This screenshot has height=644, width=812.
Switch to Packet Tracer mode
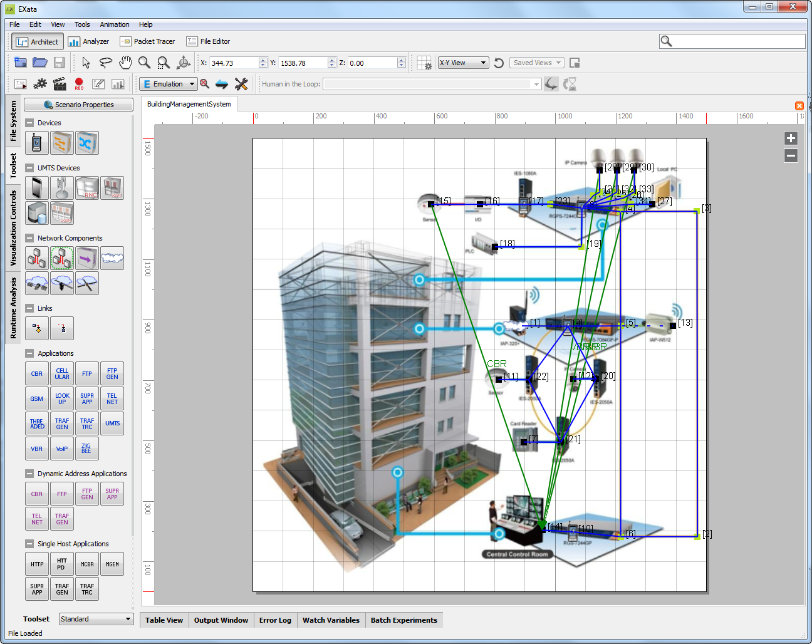pyautogui.click(x=148, y=42)
